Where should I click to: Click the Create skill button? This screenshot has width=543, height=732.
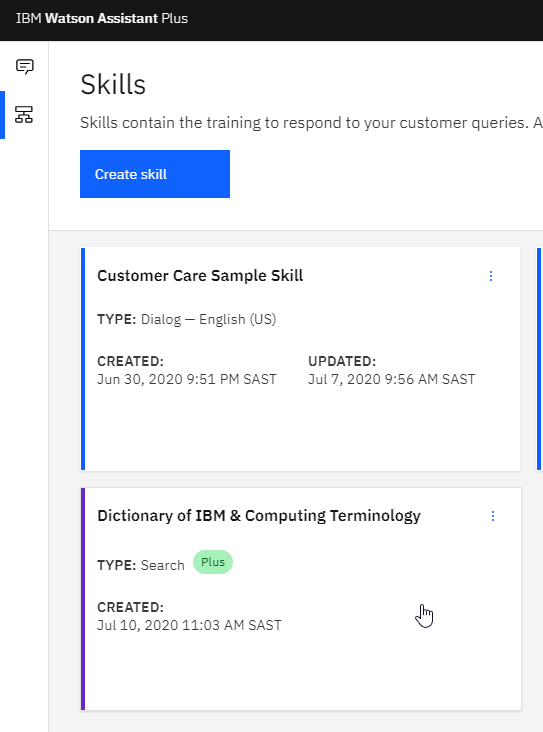pos(155,174)
